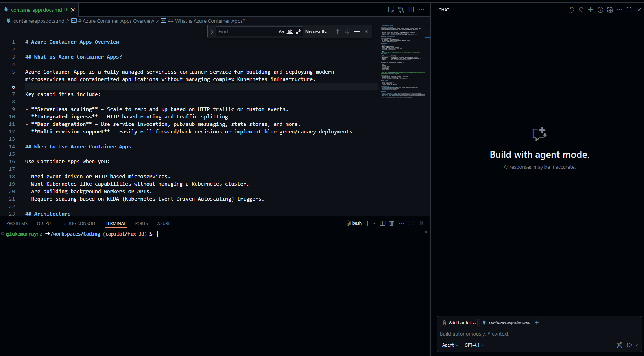The width and height of the screenshot is (644, 356).
Task: Go to previous match arrow
Action: point(337,31)
